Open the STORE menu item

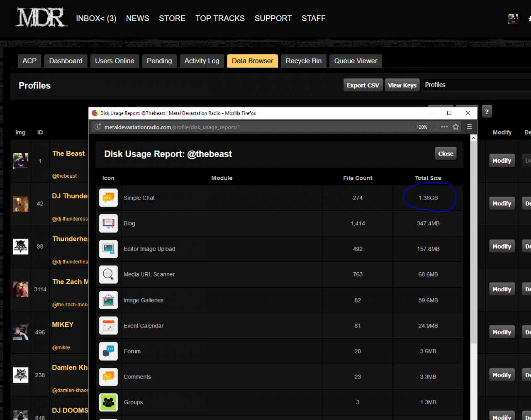[x=172, y=18]
